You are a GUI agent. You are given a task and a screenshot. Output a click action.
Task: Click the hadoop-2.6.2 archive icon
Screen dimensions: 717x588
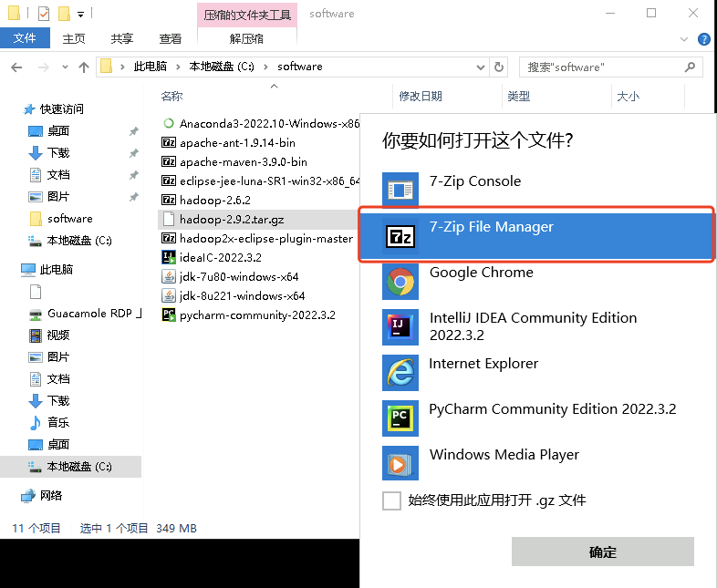[x=169, y=201]
